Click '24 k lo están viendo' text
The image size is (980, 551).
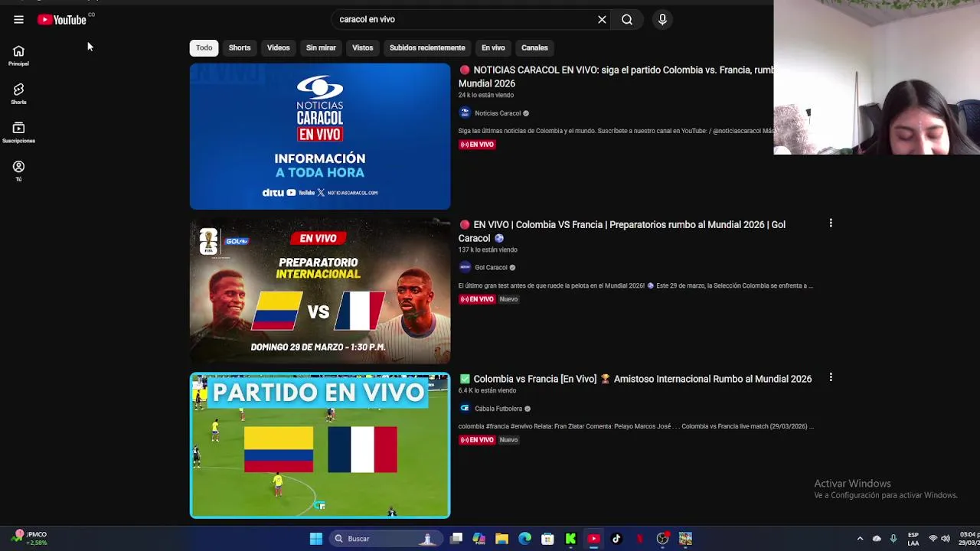(x=486, y=95)
